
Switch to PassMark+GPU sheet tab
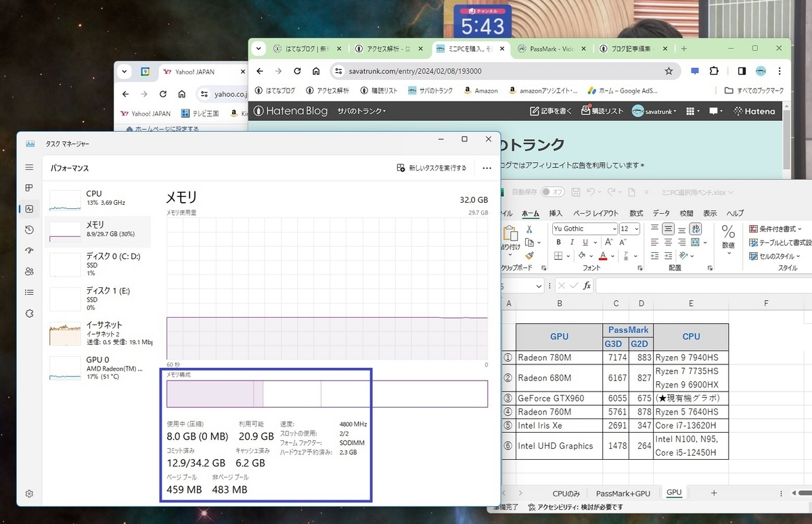[623, 494]
